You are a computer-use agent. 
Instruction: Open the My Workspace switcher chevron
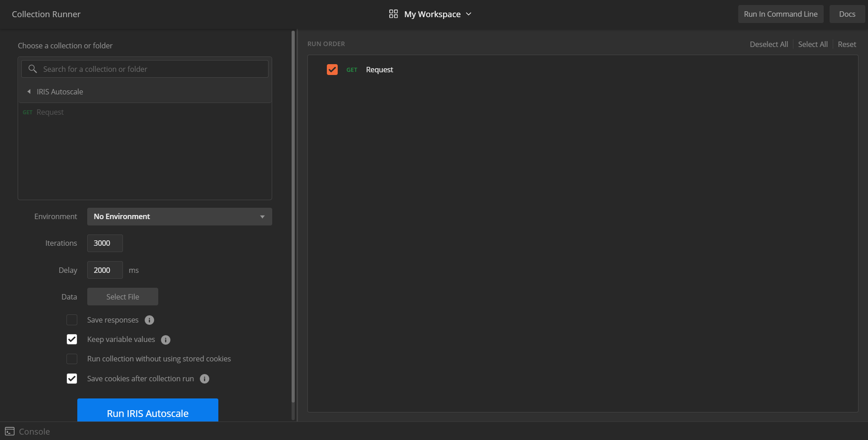pyautogui.click(x=469, y=14)
